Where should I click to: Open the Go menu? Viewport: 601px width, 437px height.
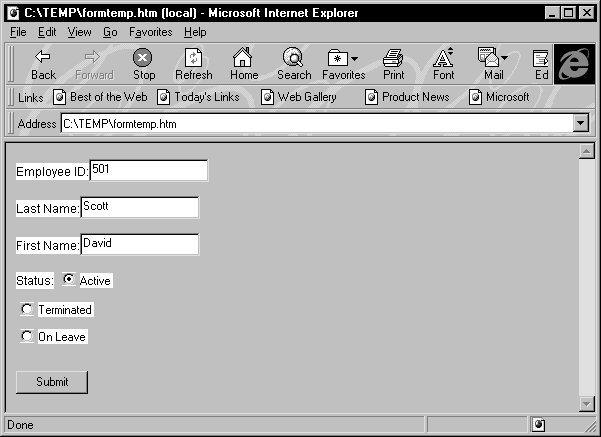[110, 32]
